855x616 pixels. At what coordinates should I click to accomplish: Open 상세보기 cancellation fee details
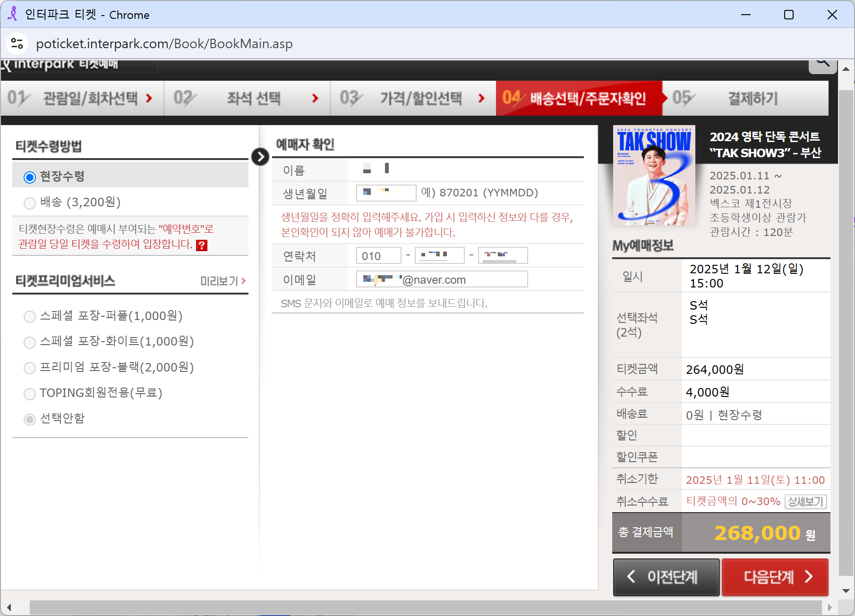click(x=806, y=501)
